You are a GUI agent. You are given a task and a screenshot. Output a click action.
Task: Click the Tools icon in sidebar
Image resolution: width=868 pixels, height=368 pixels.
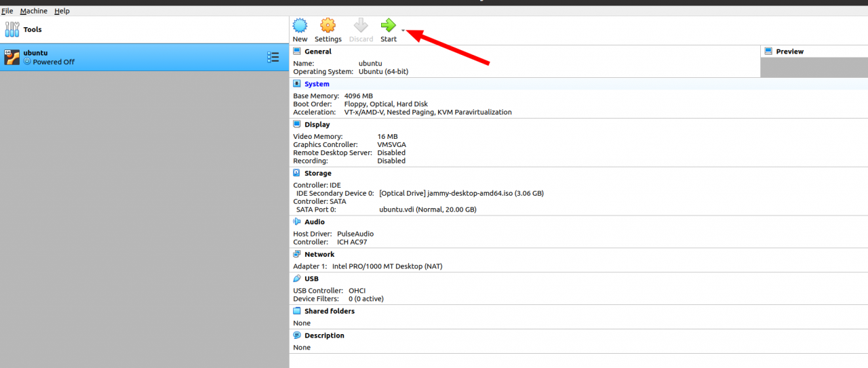click(12, 29)
